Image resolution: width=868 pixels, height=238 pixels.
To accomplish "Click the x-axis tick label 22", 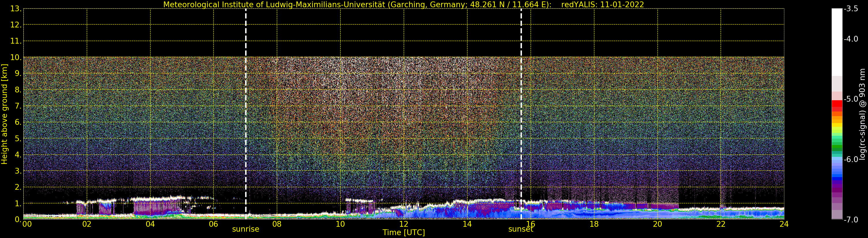I will (x=721, y=224).
